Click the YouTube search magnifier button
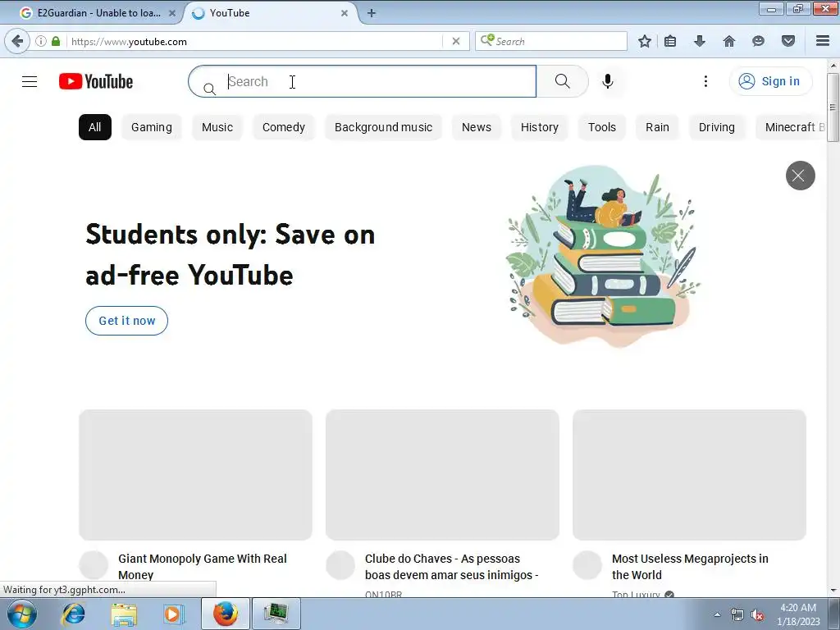The image size is (840, 630). tap(562, 81)
